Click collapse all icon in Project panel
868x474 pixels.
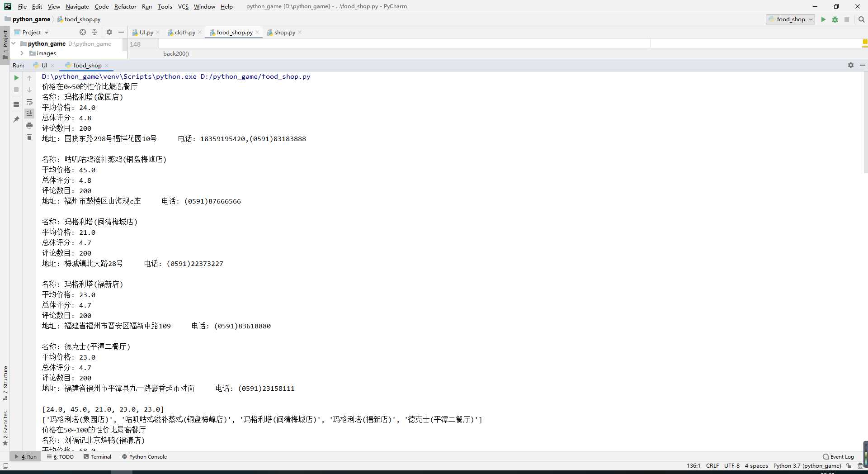coord(94,32)
